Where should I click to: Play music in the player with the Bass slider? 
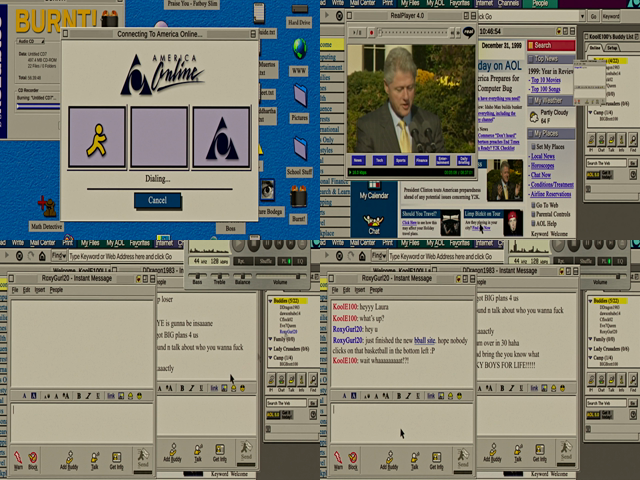pos(239,245)
